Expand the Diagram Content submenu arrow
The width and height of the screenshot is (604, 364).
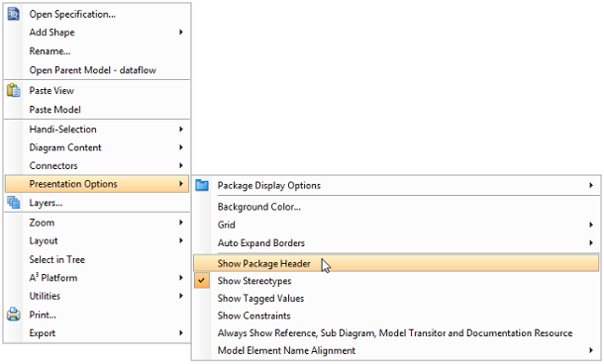point(180,147)
